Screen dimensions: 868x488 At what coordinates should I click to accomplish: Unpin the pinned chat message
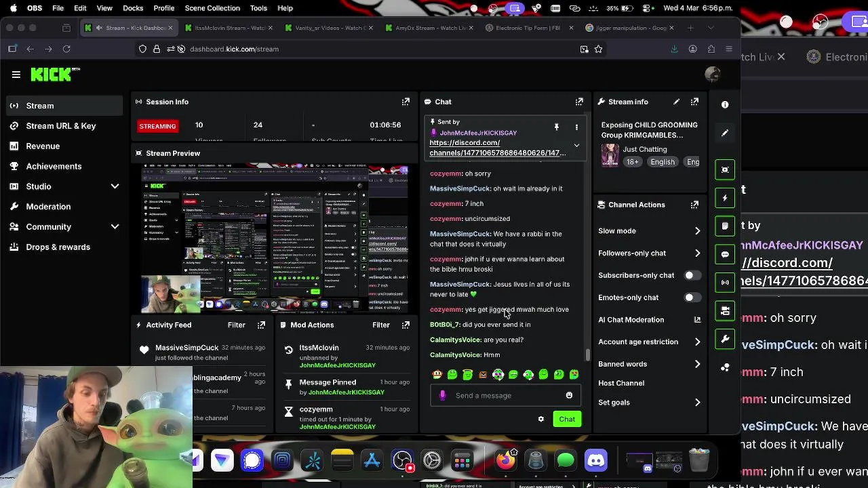point(556,127)
